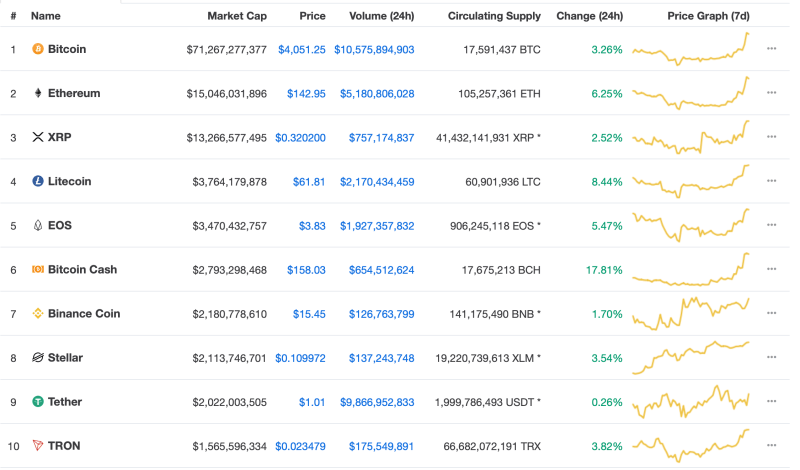The image size is (800, 470).
Task: Click the Ethereum diamond logo icon
Action: tap(38, 93)
